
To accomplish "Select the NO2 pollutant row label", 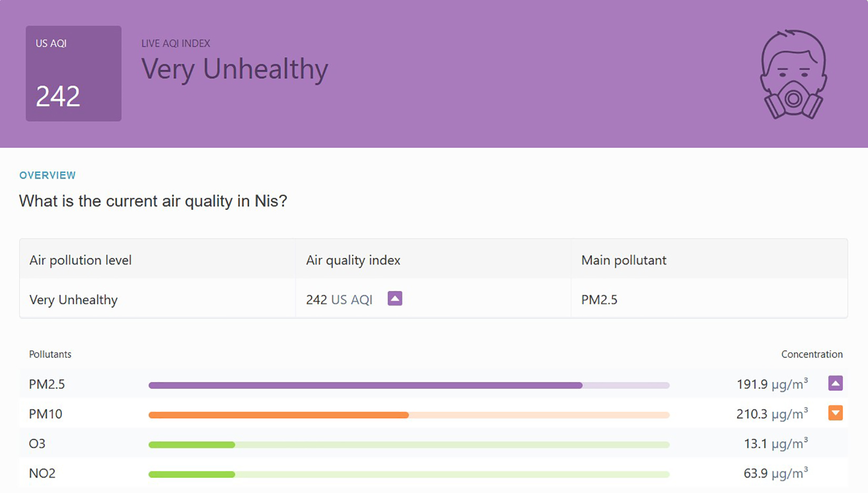I will [42, 473].
